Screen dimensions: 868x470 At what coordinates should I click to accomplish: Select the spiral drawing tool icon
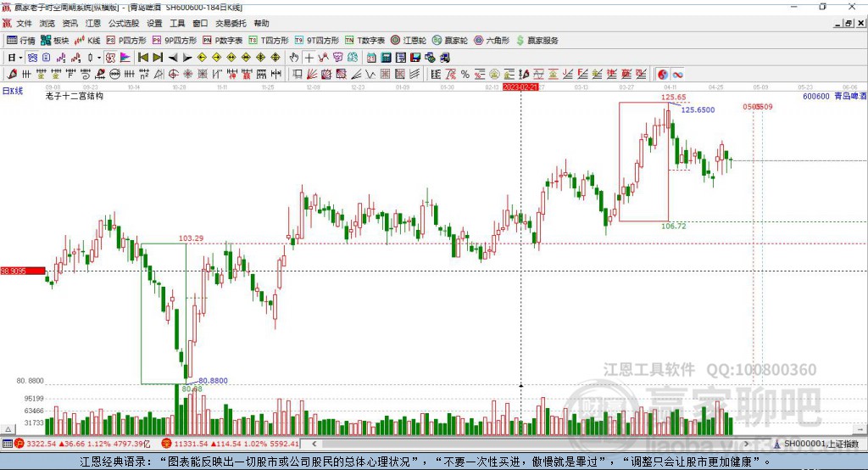[86, 75]
